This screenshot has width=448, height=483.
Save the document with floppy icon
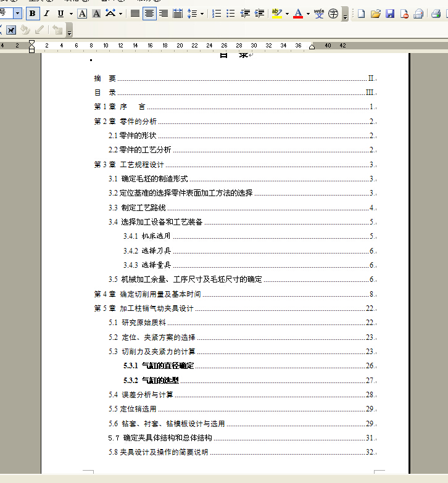[390, 14]
